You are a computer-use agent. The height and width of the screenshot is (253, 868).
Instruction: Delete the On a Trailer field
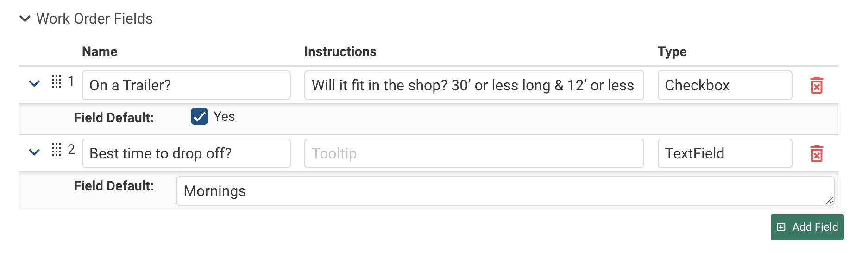point(817,86)
